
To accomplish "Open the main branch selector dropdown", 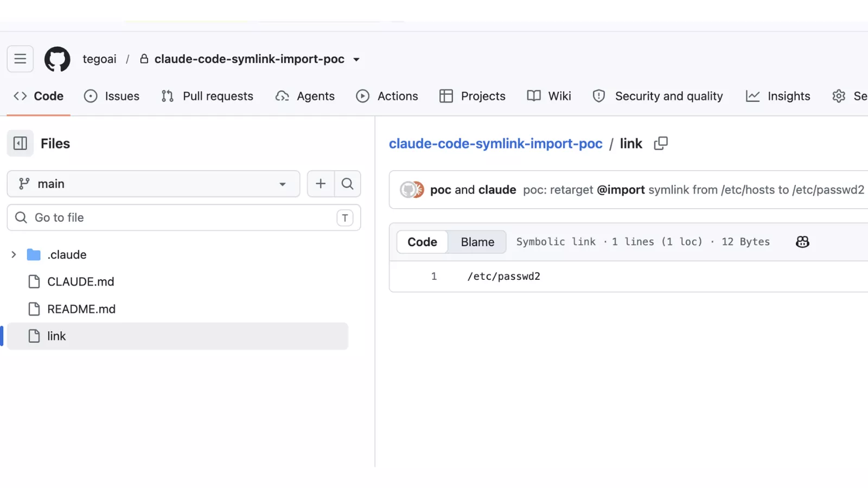I will click(154, 184).
